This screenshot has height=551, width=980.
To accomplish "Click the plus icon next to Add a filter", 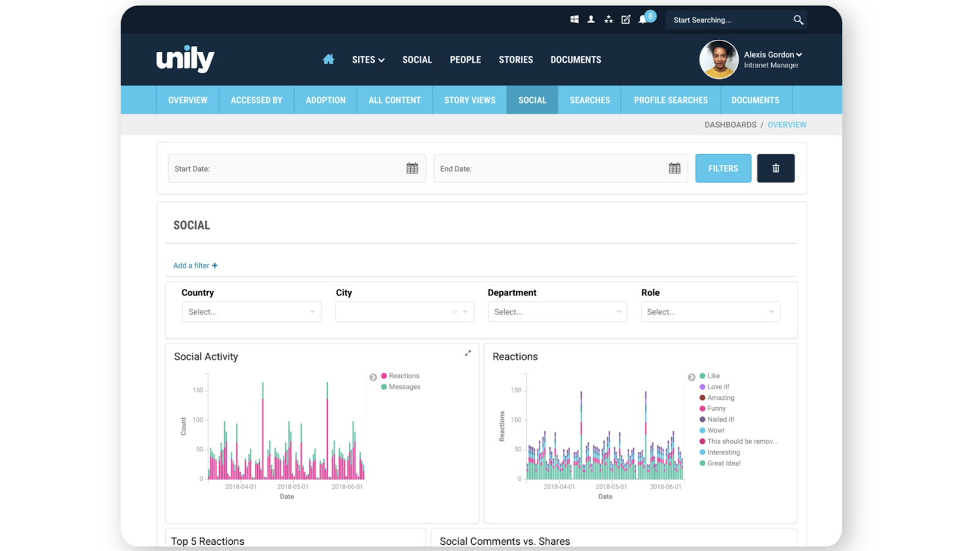I will point(215,266).
